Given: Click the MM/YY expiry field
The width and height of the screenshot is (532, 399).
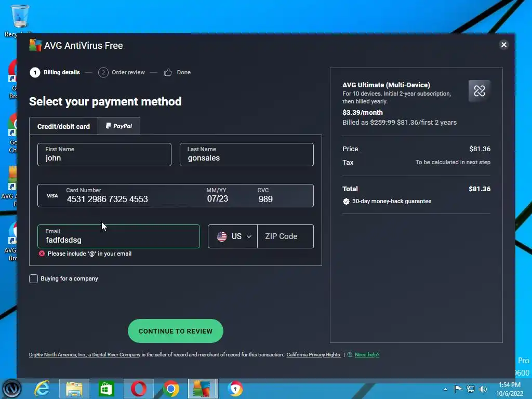Looking at the screenshot, I should pos(218,196).
